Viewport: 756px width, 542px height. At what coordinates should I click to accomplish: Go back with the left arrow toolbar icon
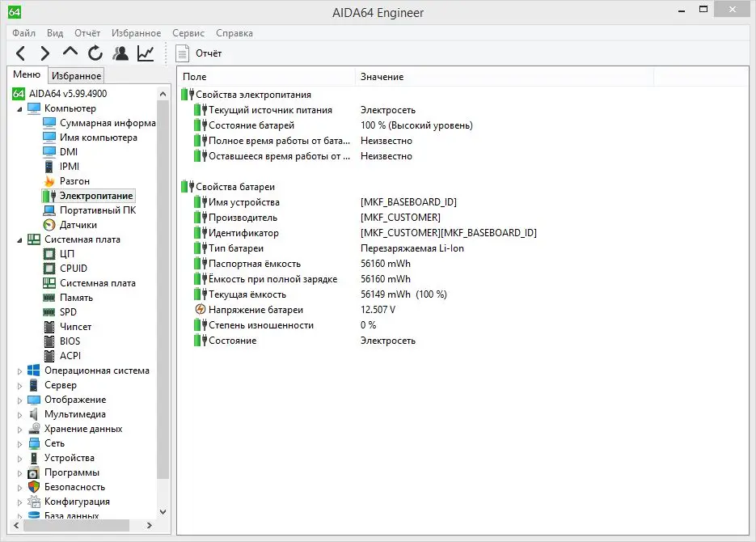pos(21,53)
